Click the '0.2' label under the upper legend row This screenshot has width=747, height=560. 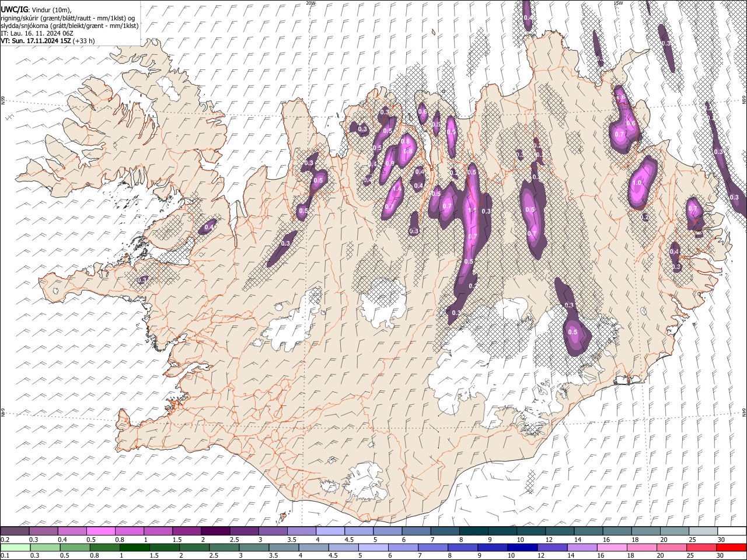(x=4, y=540)
